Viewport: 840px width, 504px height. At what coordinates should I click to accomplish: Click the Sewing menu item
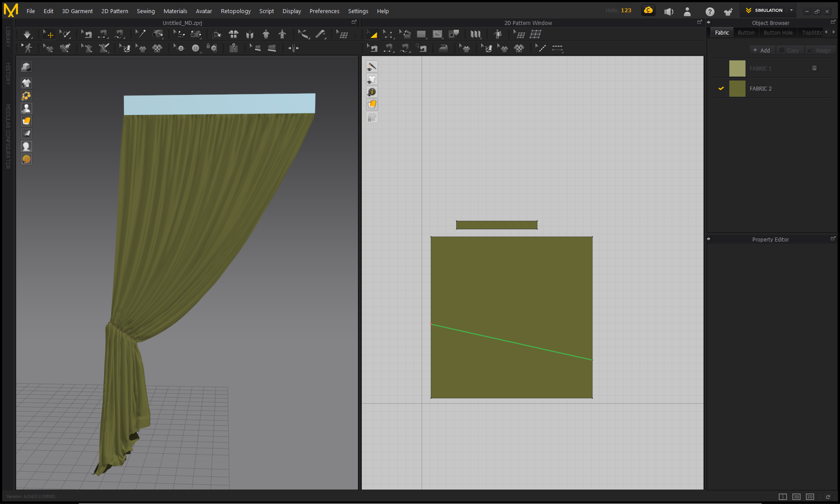tap(145, 11)
